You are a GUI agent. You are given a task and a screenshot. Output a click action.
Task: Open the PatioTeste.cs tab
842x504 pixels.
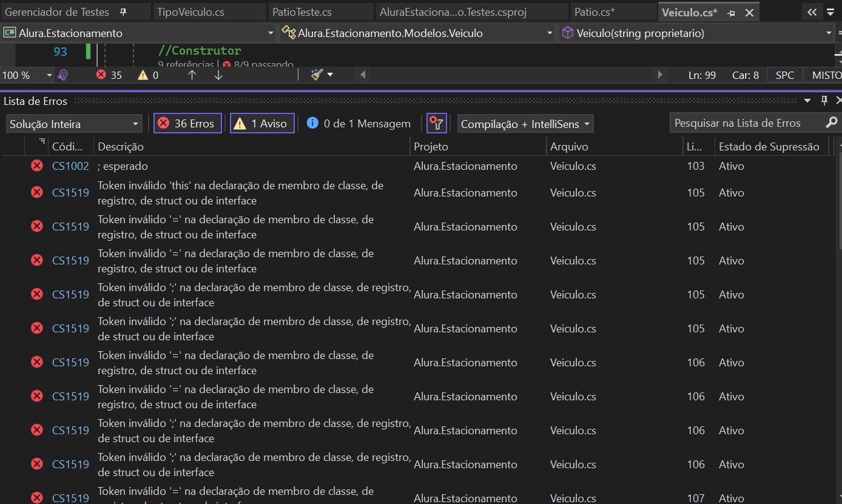(302, 12)
